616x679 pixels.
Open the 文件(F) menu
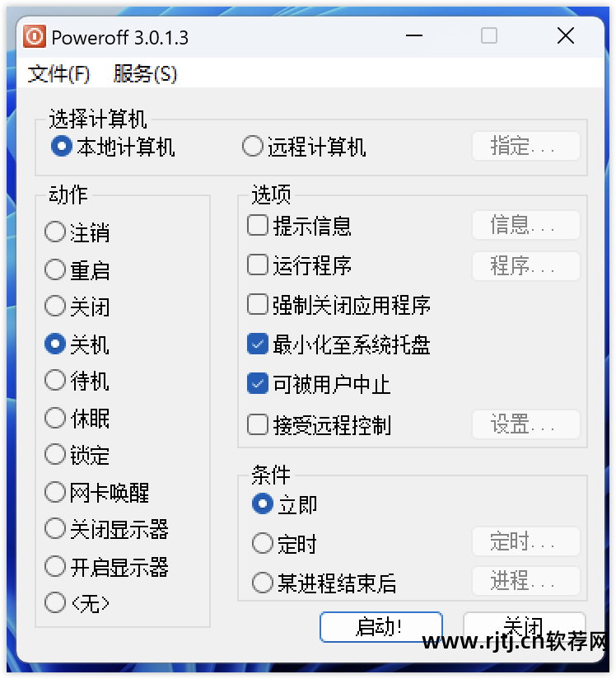click(58, 74)
